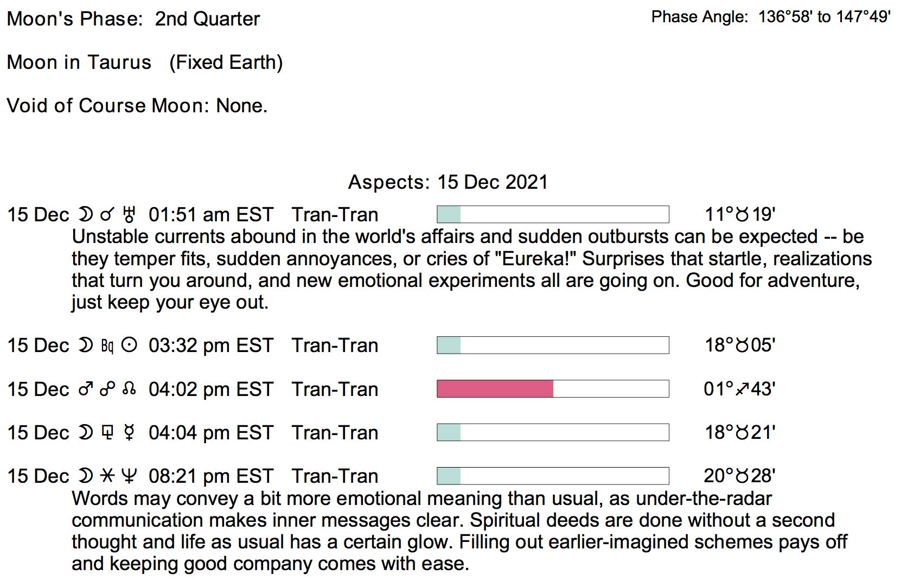Click the opposition symbol in the Mars row
The image size is (907, 588).
click(107, 389)
